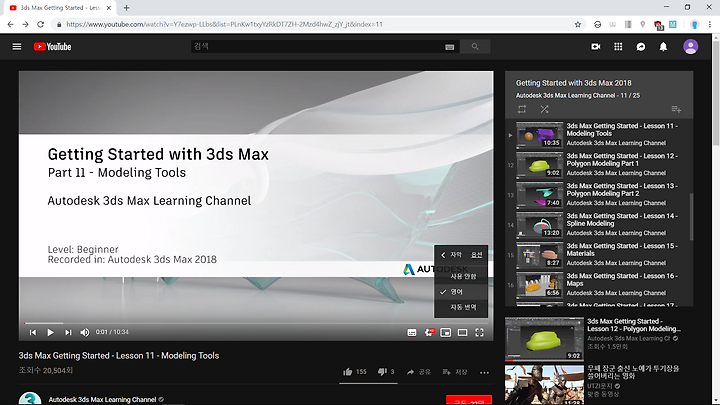Open Autodesk 3ds Max Learning Channel page link

102,399
